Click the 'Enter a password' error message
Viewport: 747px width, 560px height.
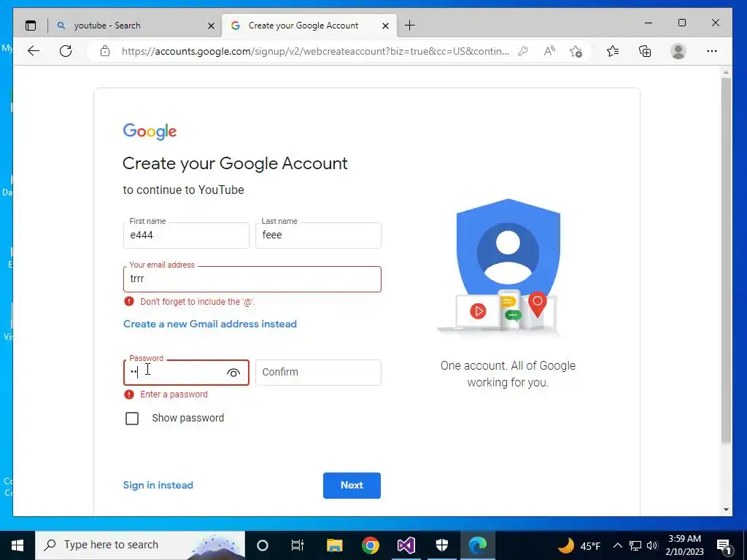174,394
